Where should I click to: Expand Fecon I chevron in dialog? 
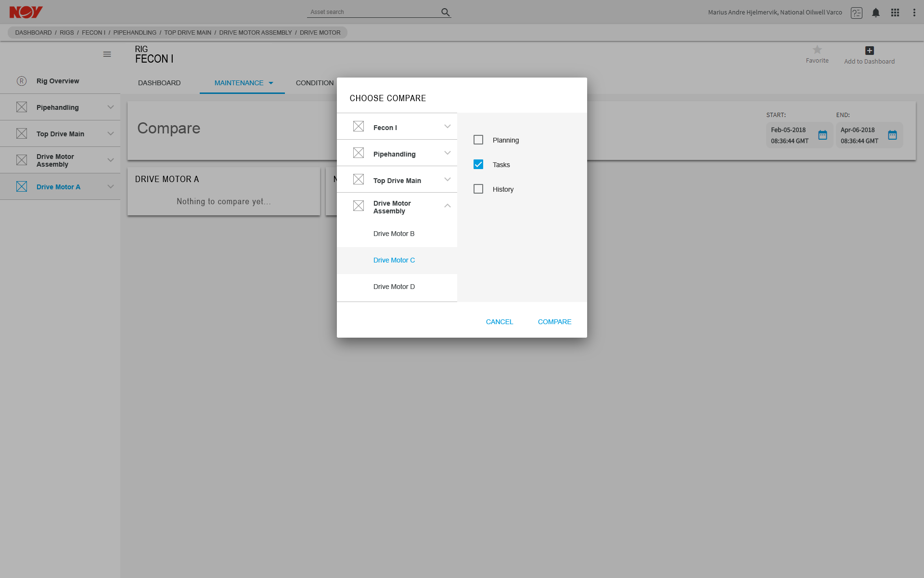pyautogui.click(x=448, y=126)
